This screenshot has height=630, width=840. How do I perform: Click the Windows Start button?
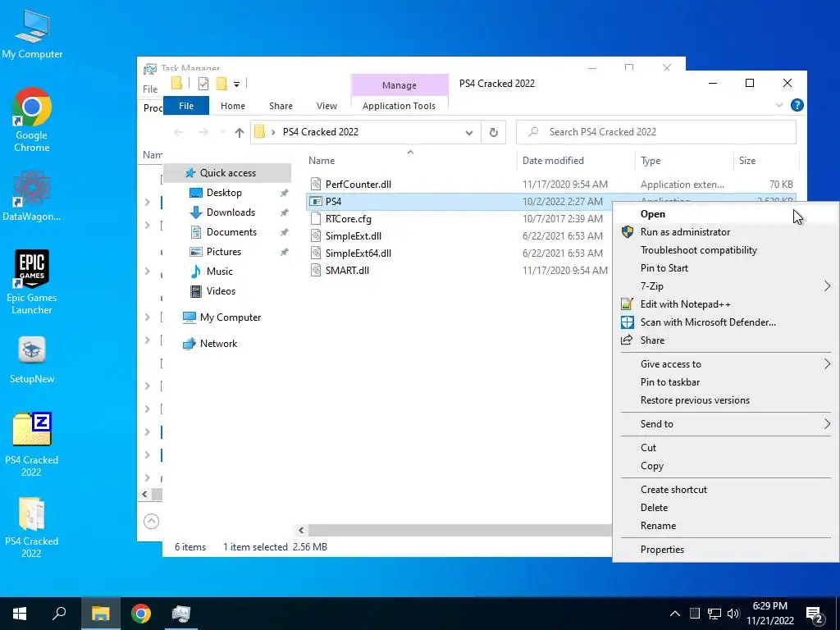coord(20,614)
